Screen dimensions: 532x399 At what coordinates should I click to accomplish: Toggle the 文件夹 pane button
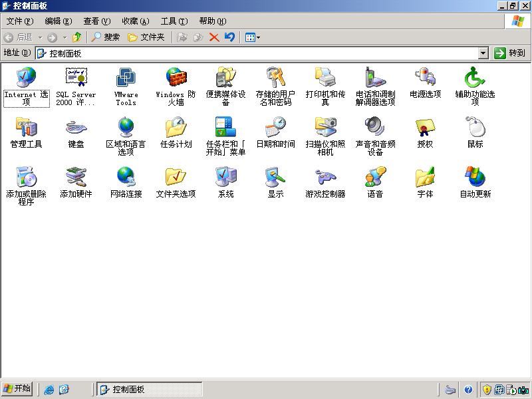click(x=146, y=37)
